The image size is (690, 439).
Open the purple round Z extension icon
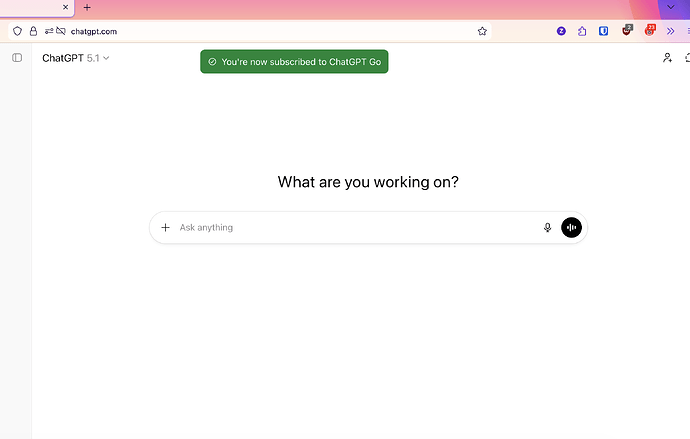point(561,31)
